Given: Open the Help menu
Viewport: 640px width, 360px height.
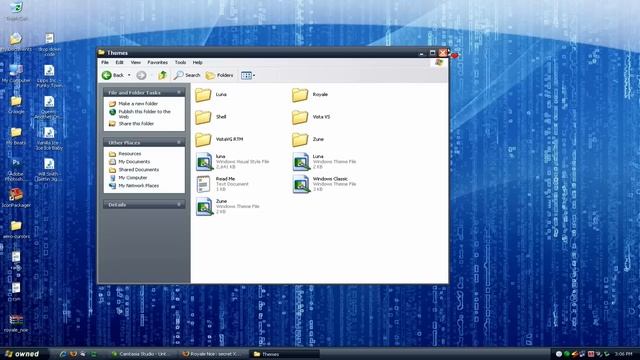Looking at the screenshot, I should 198,62.
